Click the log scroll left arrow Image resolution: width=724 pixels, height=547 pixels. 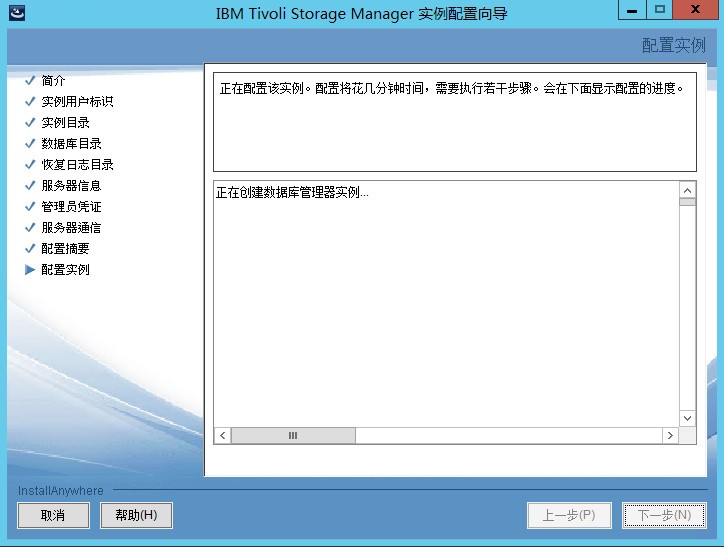223,435
